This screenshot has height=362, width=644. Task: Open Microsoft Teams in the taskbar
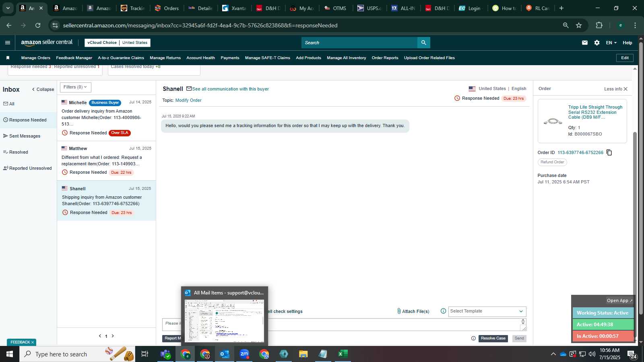pyautogui.click(x=165, y=354)
